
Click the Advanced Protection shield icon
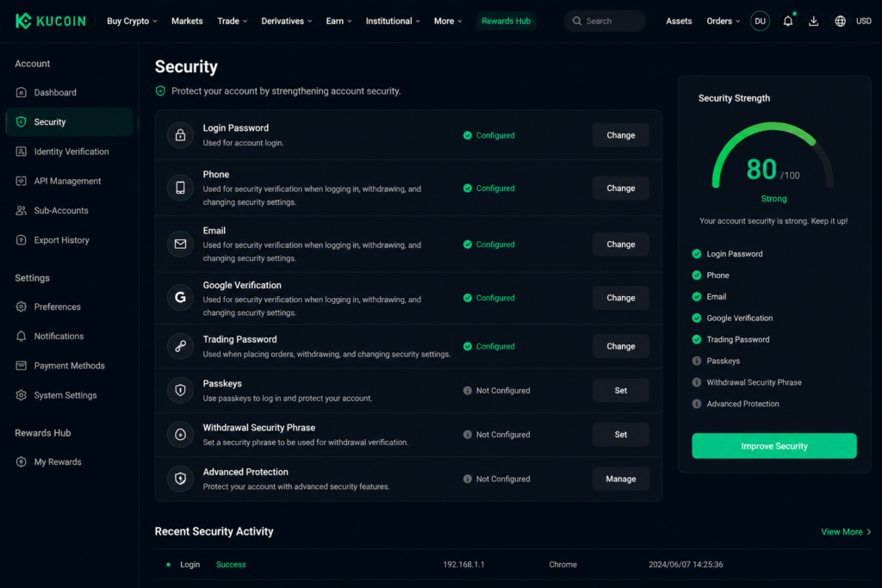click(x=180, y=479)
